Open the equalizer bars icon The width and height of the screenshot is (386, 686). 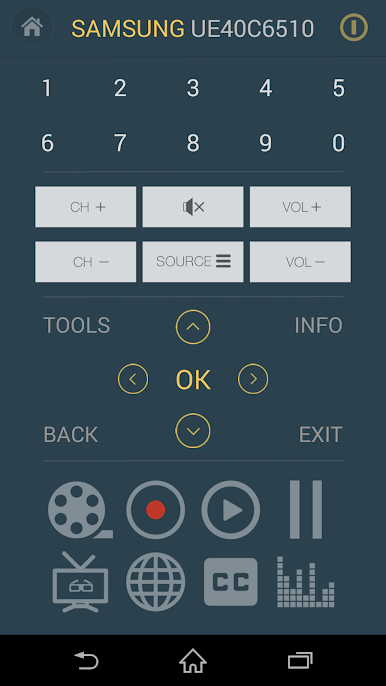coord(306,582)
